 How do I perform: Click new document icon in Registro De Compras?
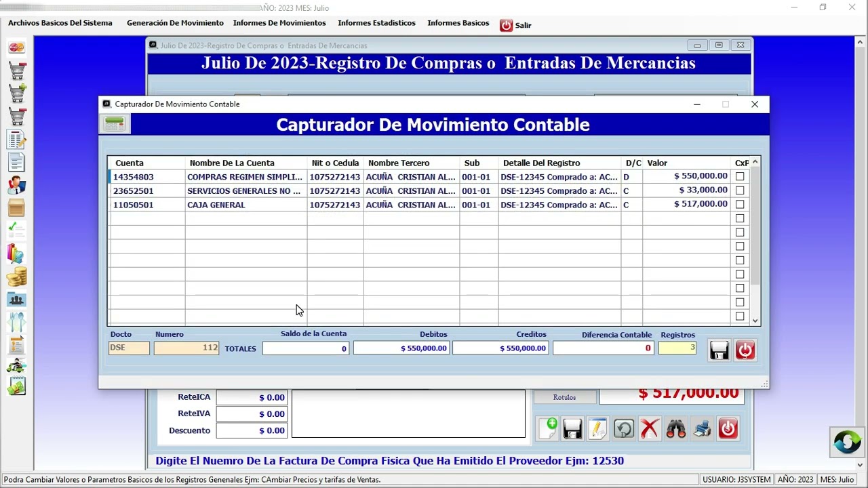(x=548, y=428)
